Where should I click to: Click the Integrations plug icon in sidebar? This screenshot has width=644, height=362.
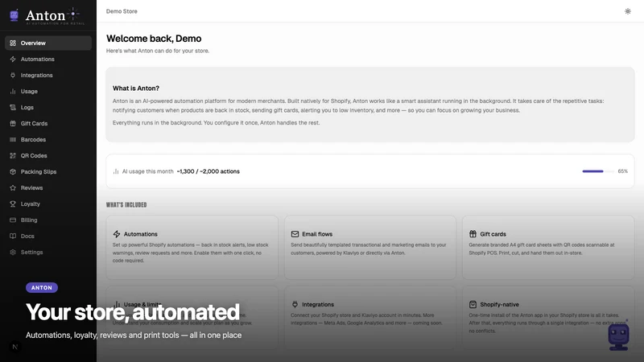pyautogui.click(x=13, y=75)
